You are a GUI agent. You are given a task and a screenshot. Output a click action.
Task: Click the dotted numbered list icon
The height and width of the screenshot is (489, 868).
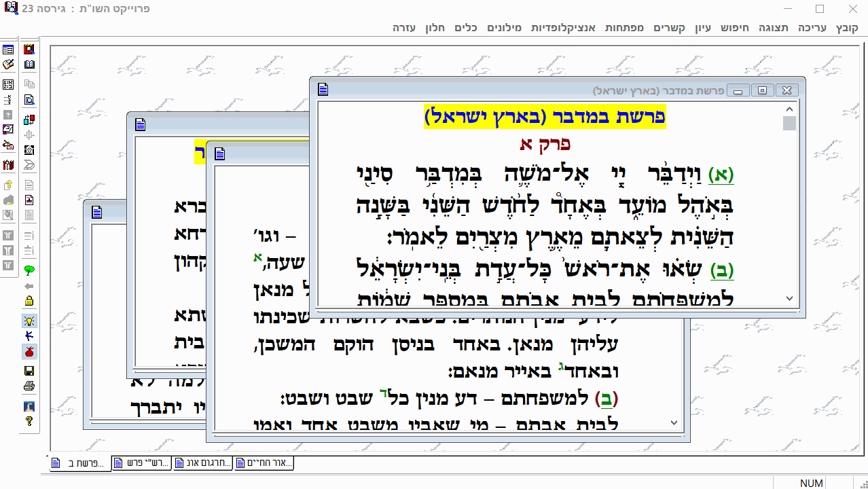click(8, 99)
